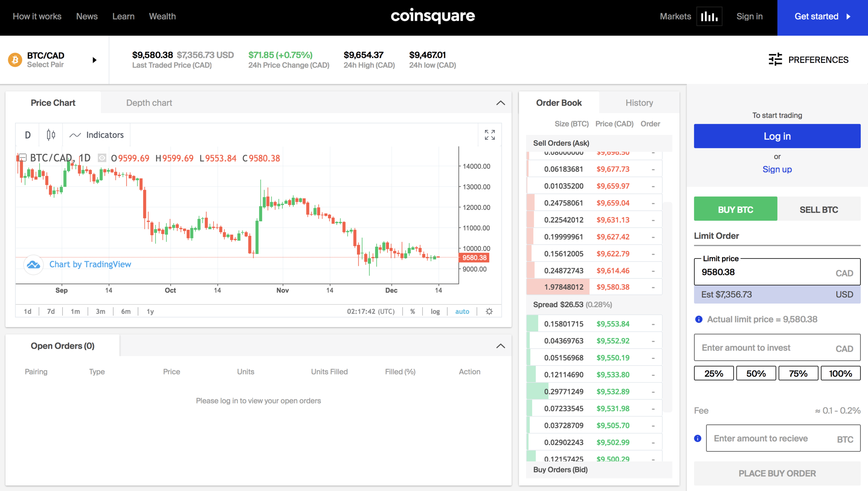Viewport: 868px width, 491px height.
Task: Open How it works menu item
Action: click(37, 16)
